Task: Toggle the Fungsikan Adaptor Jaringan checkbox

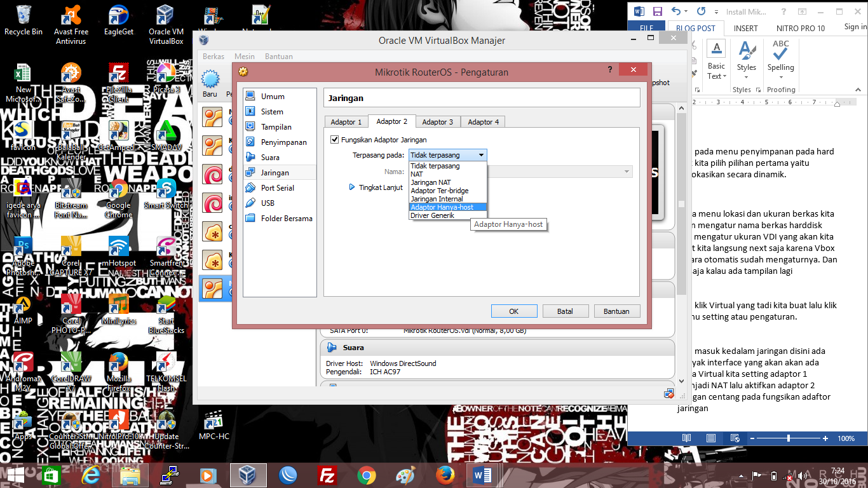Action: [x=335, y=140]
